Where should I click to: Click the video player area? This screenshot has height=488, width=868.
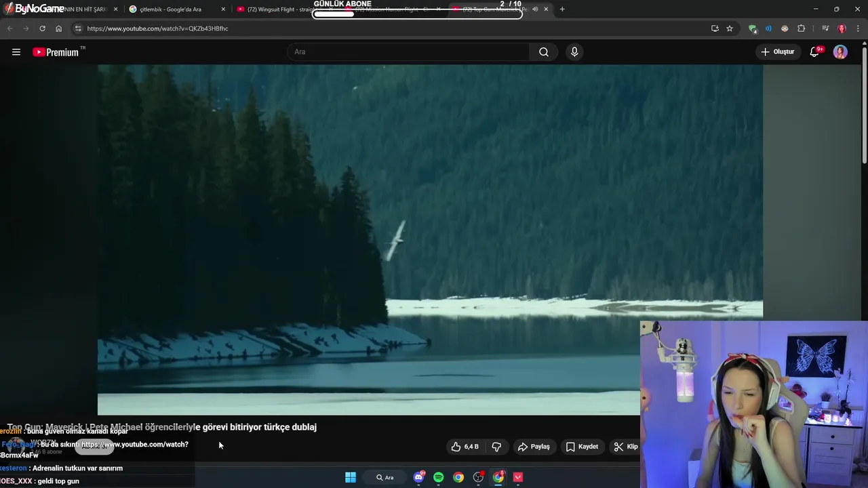pyautogui.click(x=430, y=240)
